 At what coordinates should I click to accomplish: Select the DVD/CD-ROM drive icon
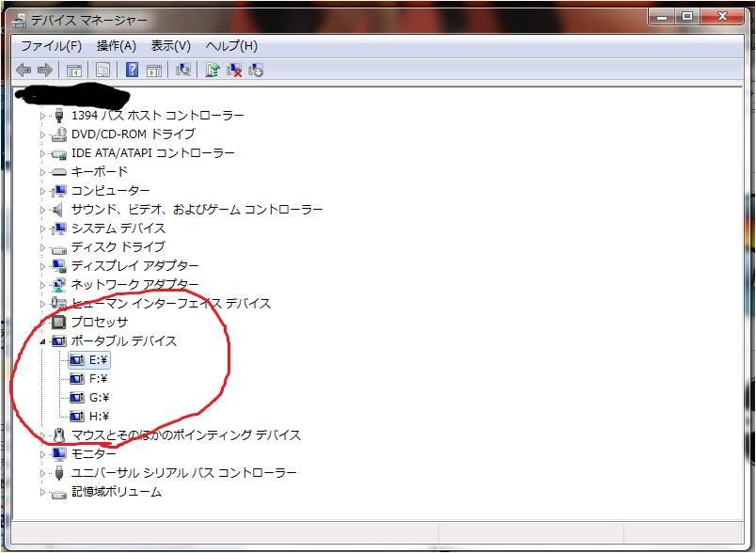point(59,134)
